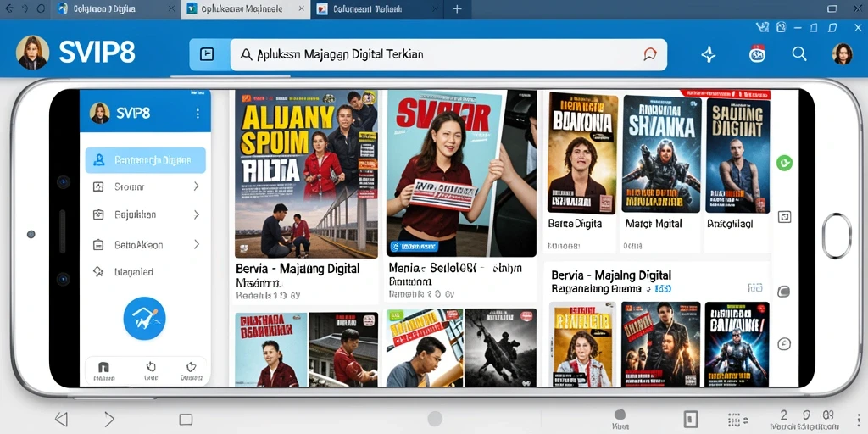Open the user avatar at header far right
Screen dimensions: 868x434
pos(843,53)
